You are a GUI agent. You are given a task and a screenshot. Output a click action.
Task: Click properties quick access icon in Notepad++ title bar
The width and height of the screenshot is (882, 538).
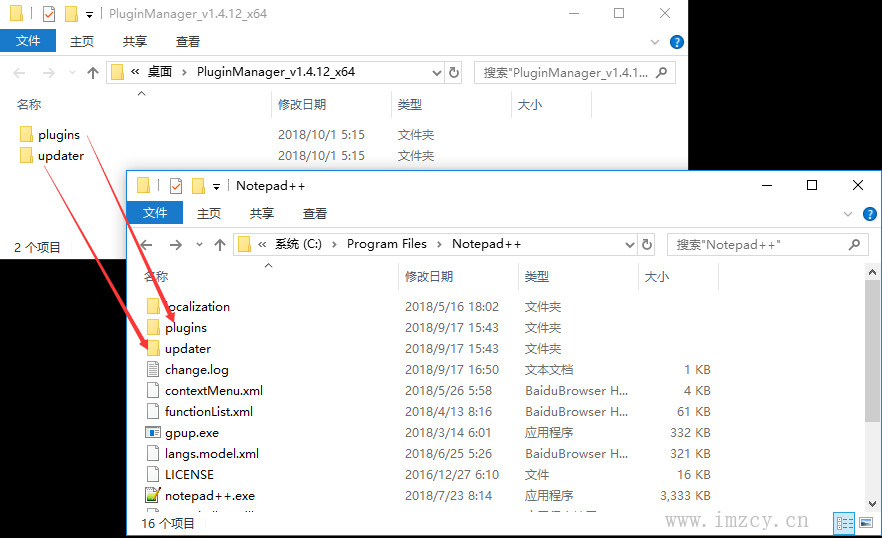pos(176,185)
